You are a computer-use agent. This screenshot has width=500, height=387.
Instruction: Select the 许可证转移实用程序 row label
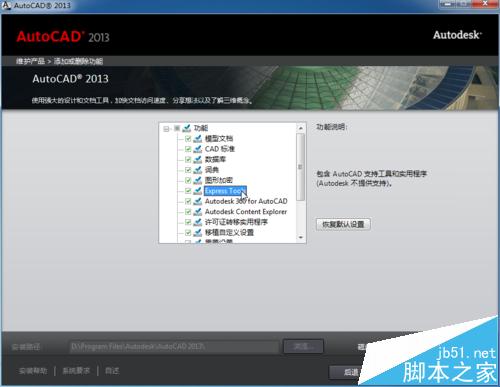[x=236, y=222]
